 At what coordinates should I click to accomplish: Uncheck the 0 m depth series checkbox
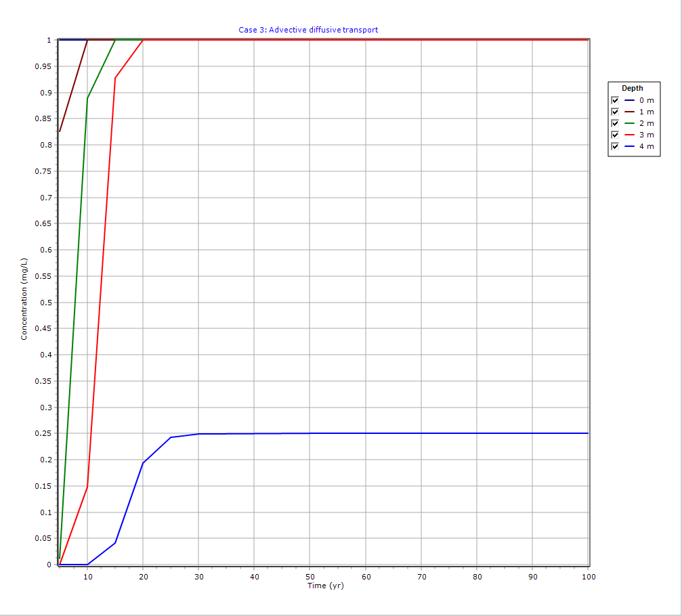click(615, 100)
